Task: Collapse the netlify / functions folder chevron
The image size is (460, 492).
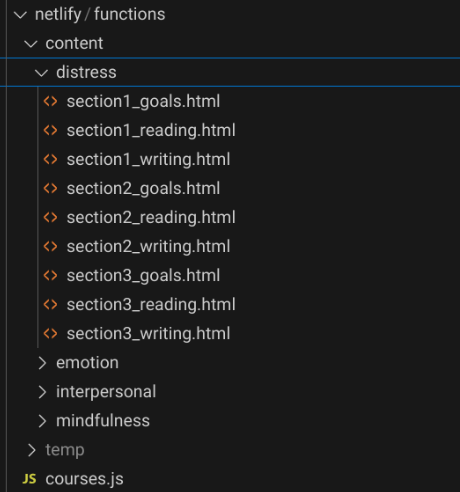Action: [20, 15]
